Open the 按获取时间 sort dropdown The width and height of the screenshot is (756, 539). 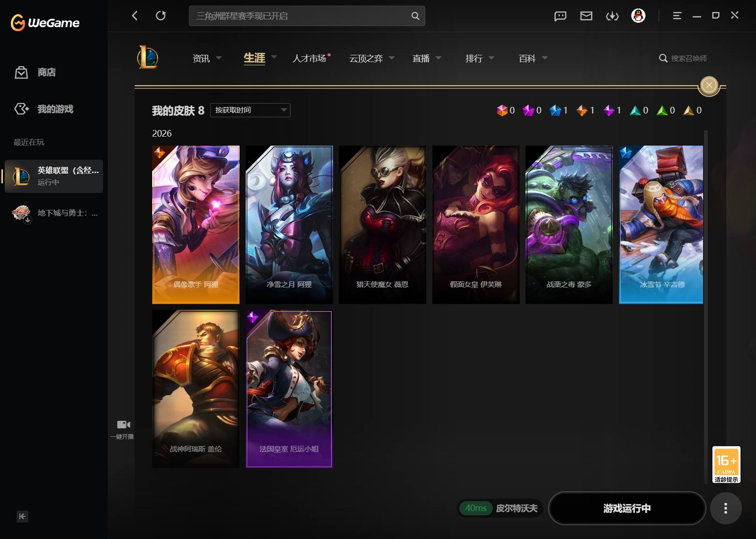pos(250,110)
